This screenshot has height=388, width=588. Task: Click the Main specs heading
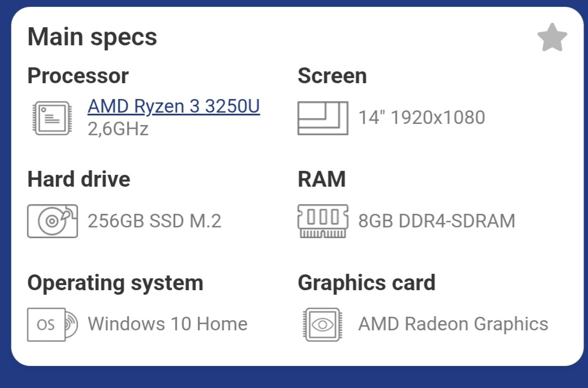[93, 36]
